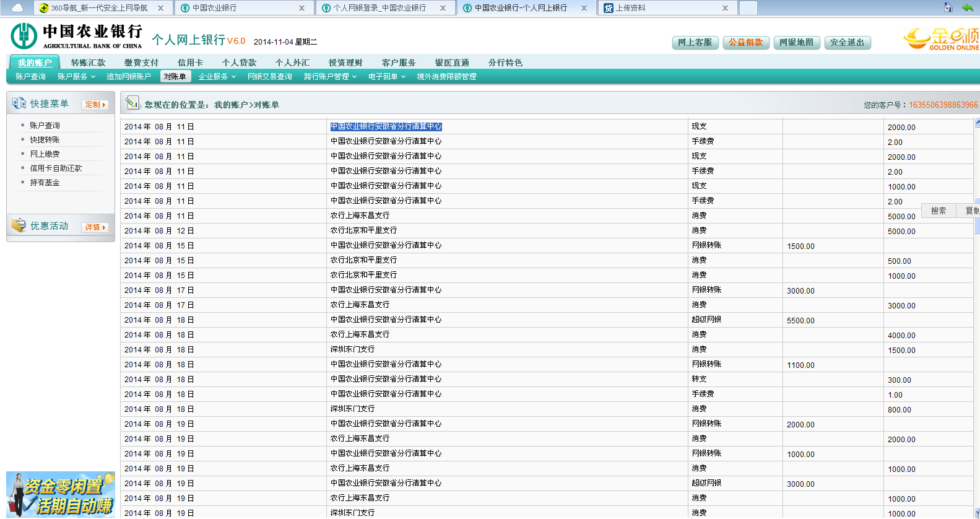Open the 信用卡 navigation tab
Image resolution: width=980 pixels, height=519 pixels.
(190, 63)
